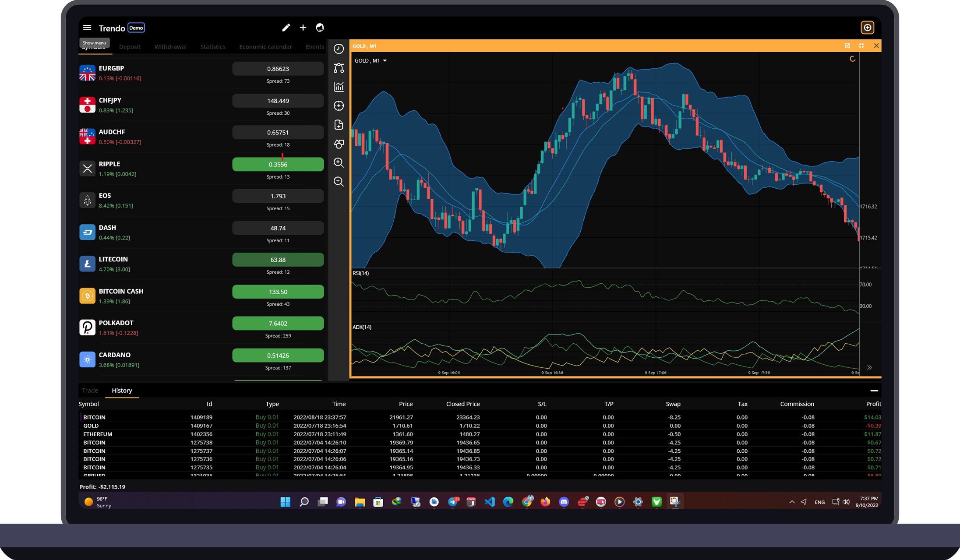Screen dimensions: 960x560
Task: Click the LITECOIN price 63.88 button
Action: tap(278, 260)
